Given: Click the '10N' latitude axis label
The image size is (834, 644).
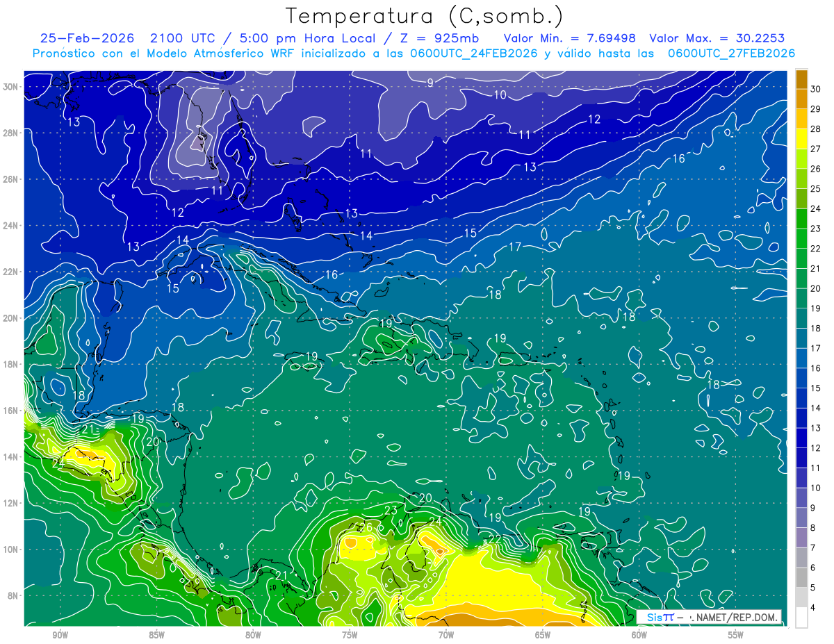Looking at the screenshot, I should [x=11, y=550].
